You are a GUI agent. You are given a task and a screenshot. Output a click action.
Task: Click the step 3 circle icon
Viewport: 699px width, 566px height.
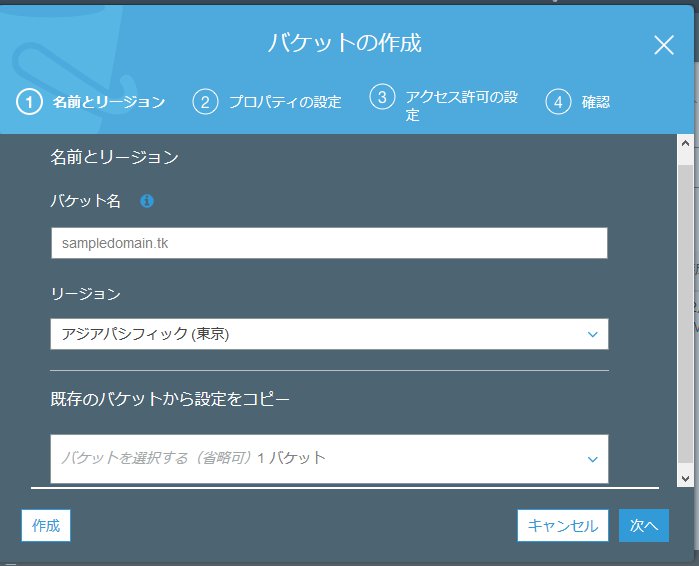click(x=381, y=97)
